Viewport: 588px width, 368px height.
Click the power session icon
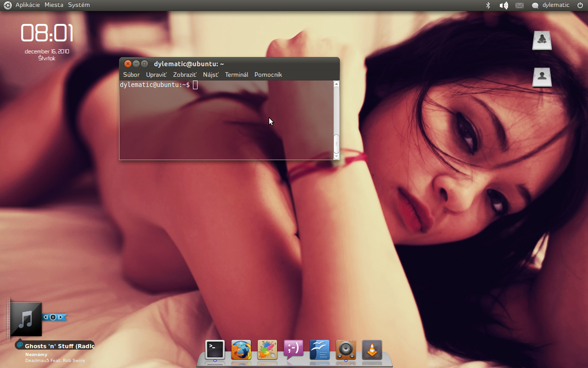580,5
